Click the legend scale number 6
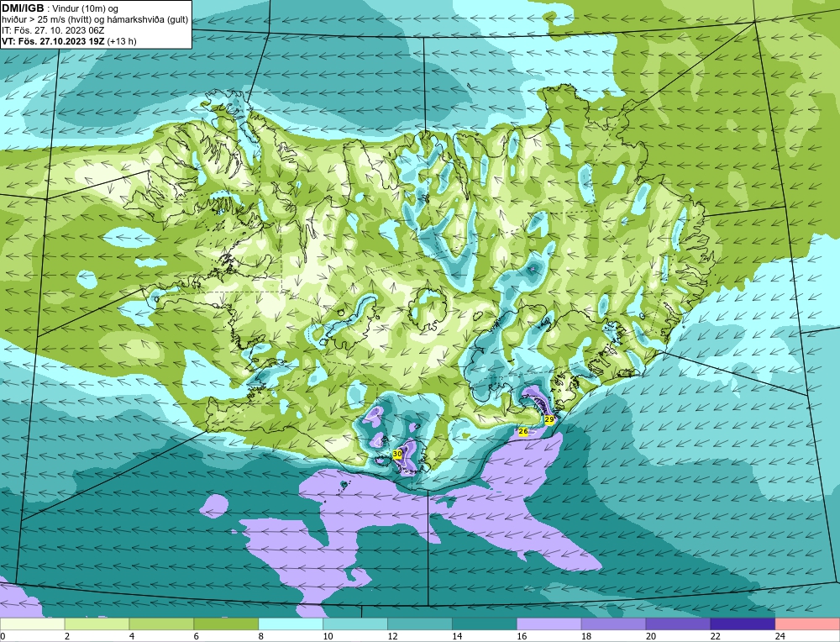 click(x=196, y=636)
